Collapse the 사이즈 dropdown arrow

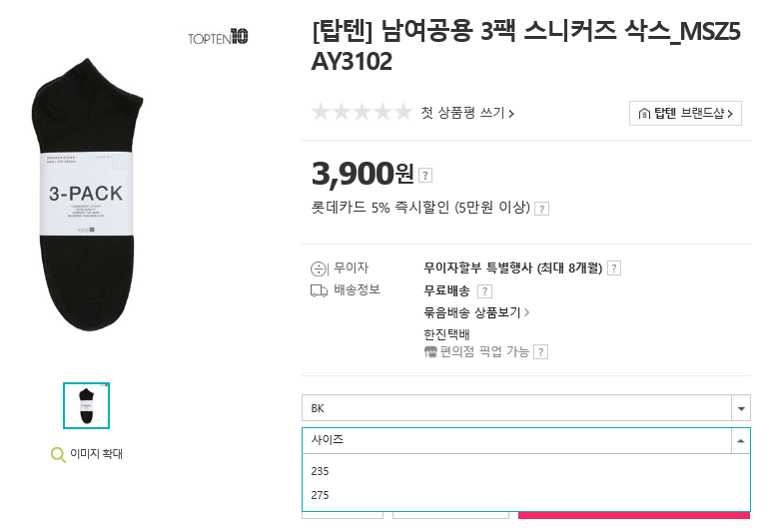[x=740, y=440]
